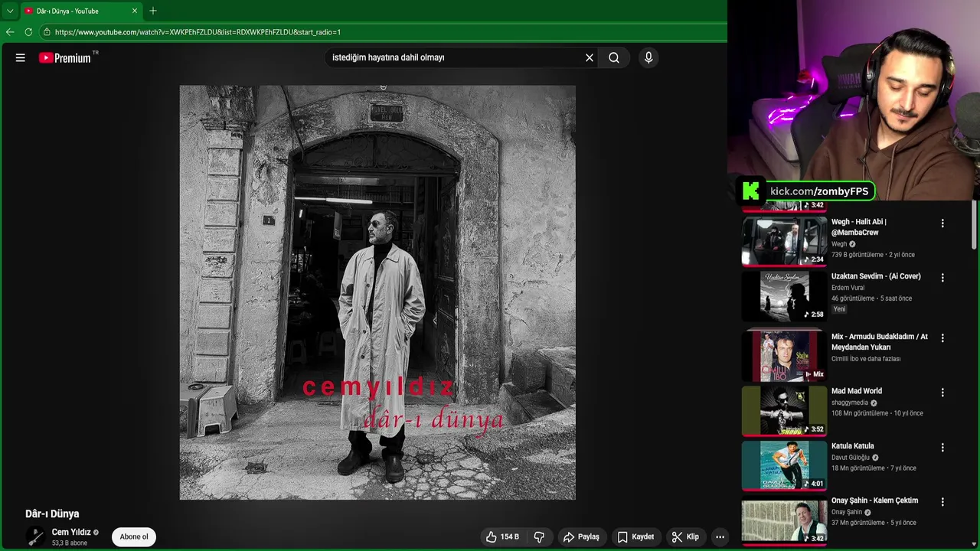The height and width of the screenshot is (551, 980).
Task: Start voice search with microphone icon
Action: click(x=648, y=57)
